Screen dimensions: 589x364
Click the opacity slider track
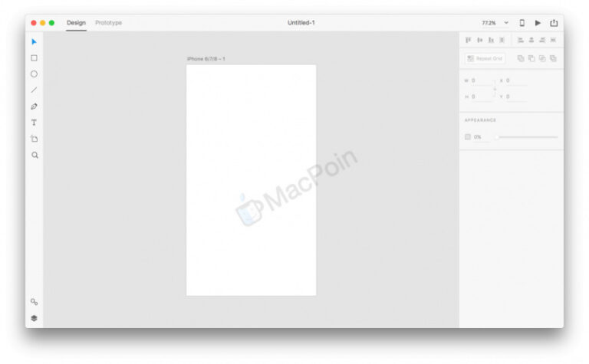click(527, 137)
